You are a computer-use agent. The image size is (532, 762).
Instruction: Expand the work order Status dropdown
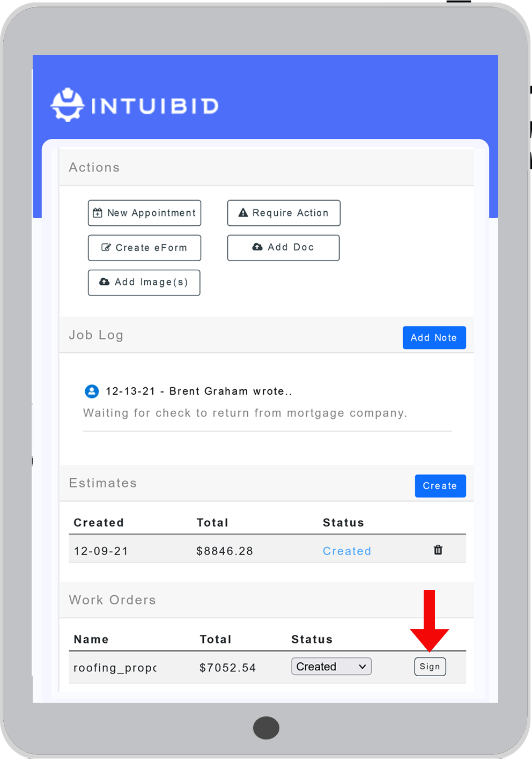tap(331, 667)
